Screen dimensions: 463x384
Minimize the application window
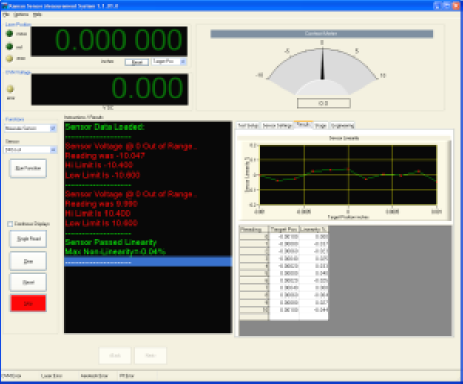(437, 6)
